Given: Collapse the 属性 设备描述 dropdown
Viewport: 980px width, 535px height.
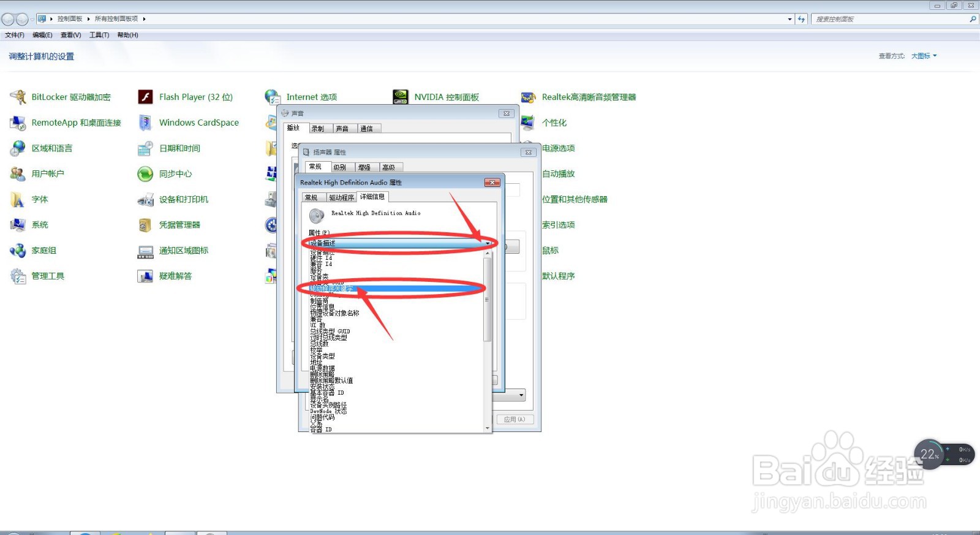Looking at the screenshot, I should pos(488,243).
